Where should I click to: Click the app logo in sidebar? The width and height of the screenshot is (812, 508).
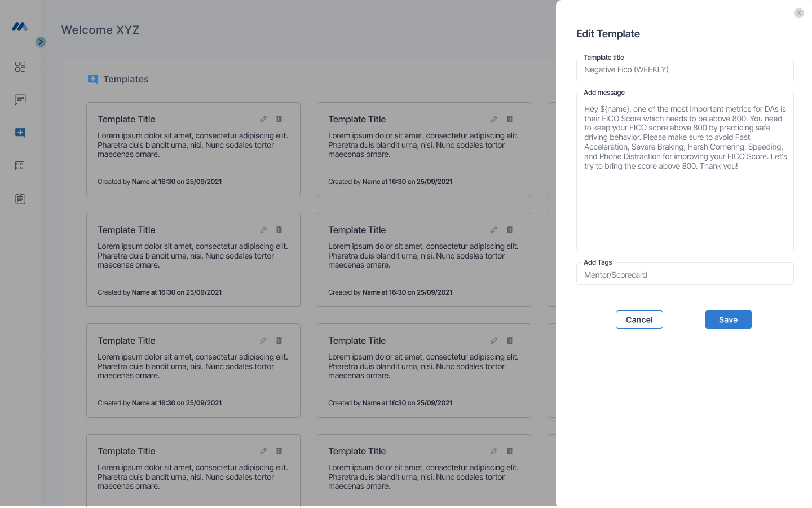click(x=20, y=27)
